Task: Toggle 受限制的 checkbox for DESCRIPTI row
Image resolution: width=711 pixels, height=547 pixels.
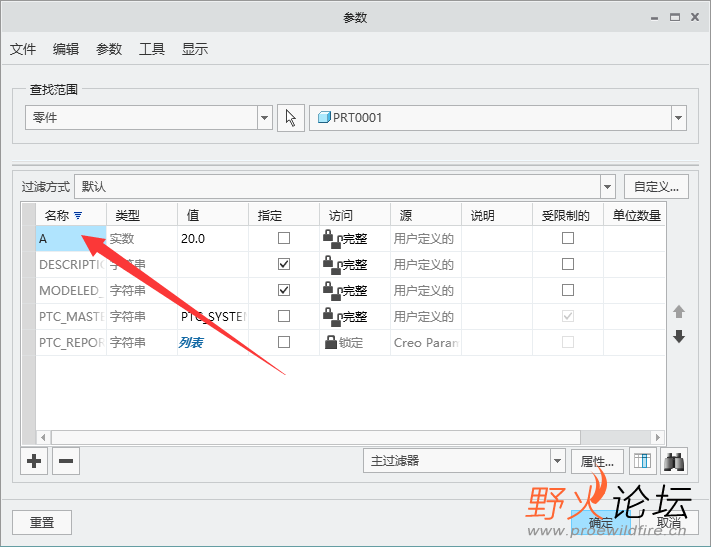Action: point(568,264)
